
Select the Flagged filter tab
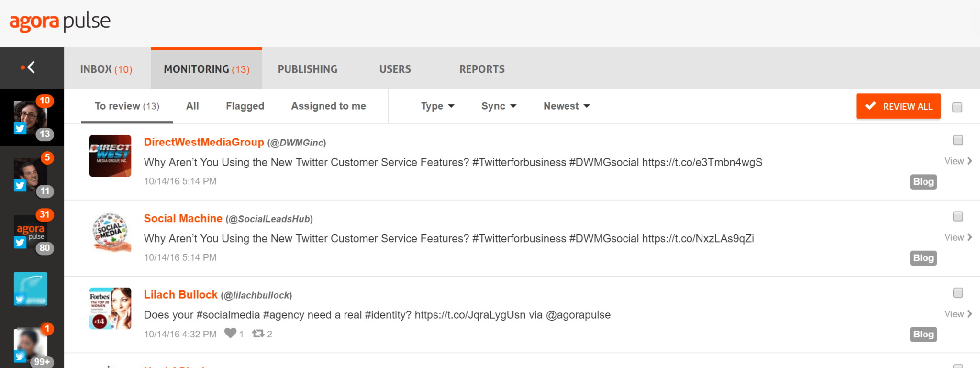pos(245,106)
